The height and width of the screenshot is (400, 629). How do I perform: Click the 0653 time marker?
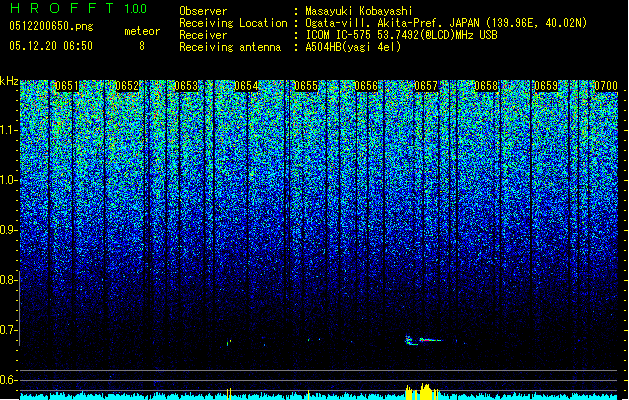(x=187, y=86)
